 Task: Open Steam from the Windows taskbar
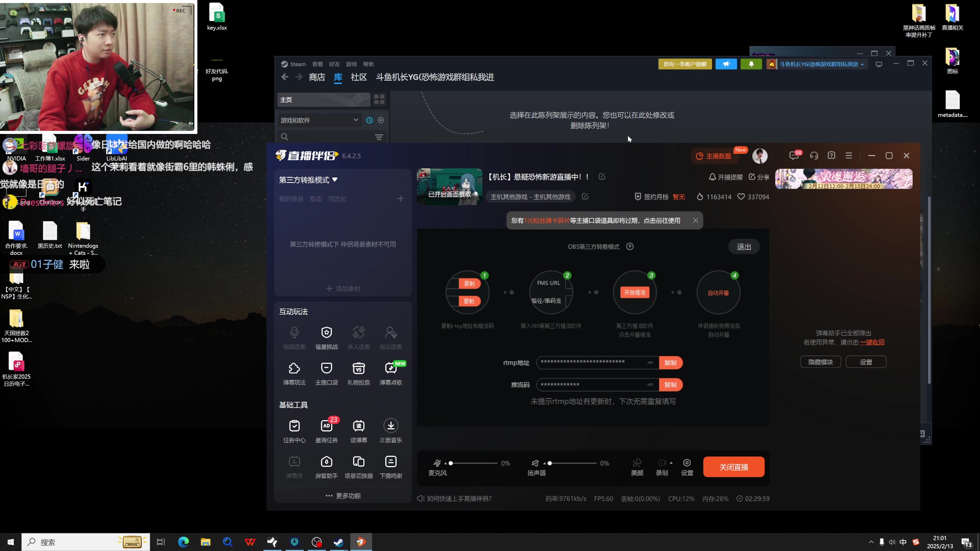(338, 542)
